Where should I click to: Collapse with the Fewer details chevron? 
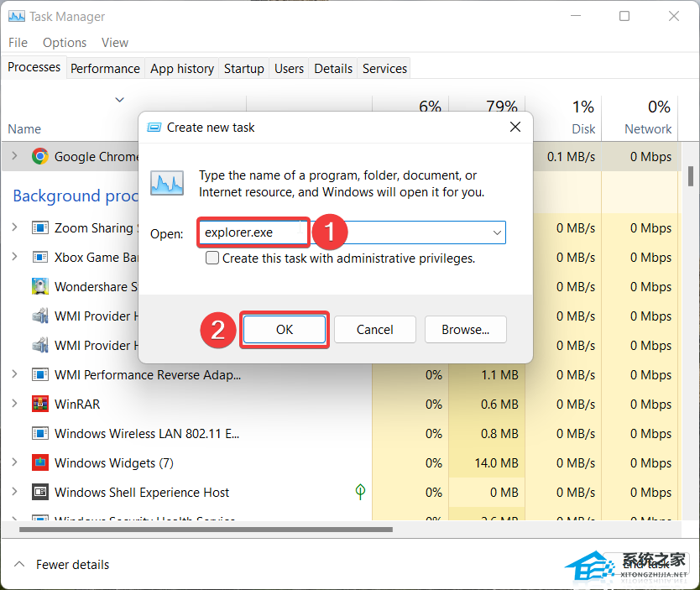pos(19,564)
